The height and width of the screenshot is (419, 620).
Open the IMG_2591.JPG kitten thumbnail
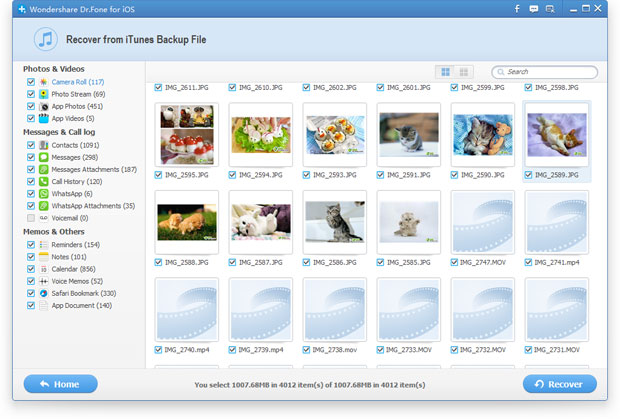click(x=409, y=134)
